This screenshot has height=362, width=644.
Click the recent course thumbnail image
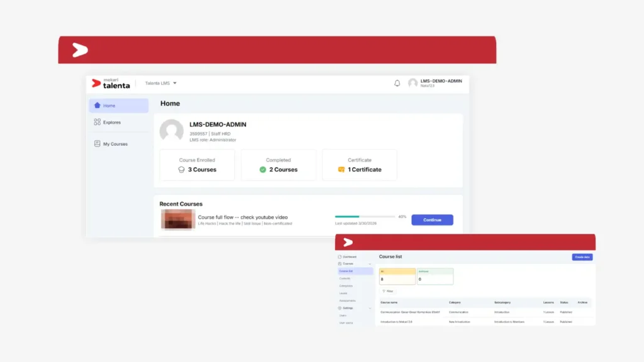pyautogui.click(x=178, y=219)
